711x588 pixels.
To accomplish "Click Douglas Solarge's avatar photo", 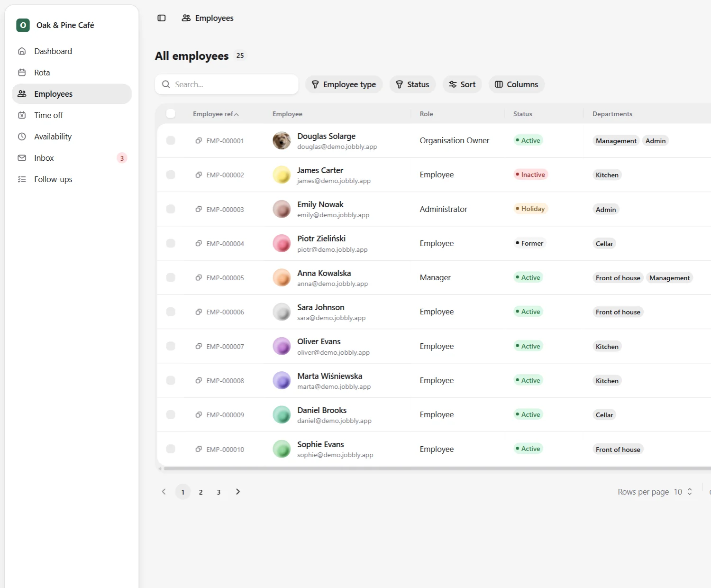I will tap(282, 140).
